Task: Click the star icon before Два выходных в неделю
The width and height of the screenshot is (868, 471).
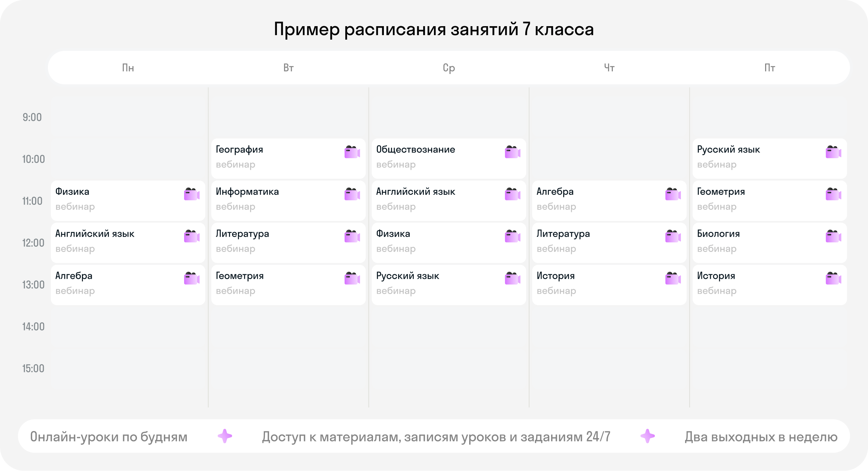Action: tap(648, 436)
